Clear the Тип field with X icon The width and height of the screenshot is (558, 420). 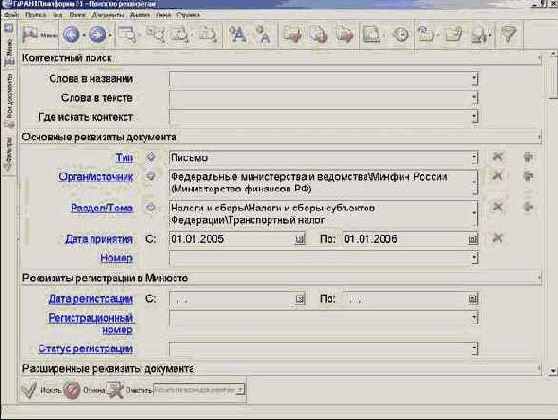497,156
